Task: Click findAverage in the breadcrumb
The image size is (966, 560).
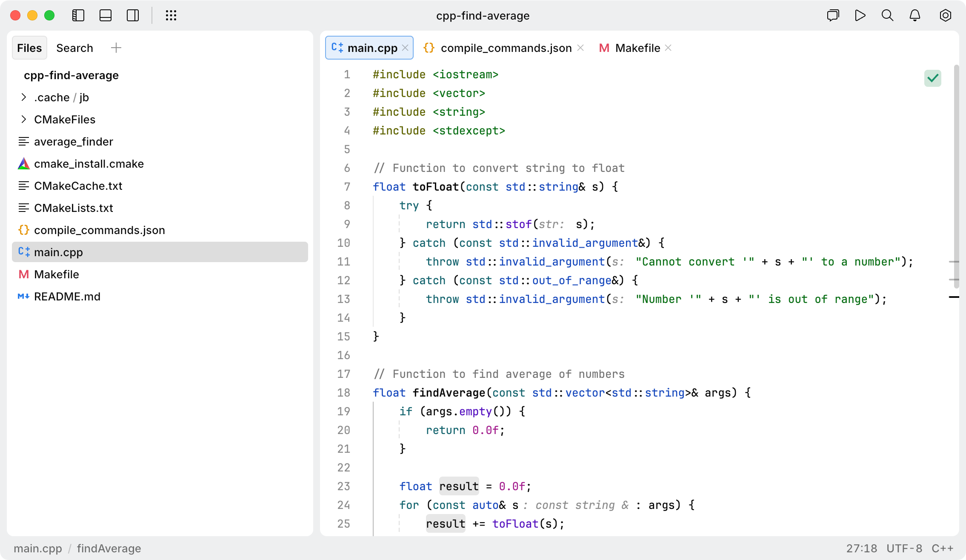Action: pyautogui.click(x=109, y=549)
